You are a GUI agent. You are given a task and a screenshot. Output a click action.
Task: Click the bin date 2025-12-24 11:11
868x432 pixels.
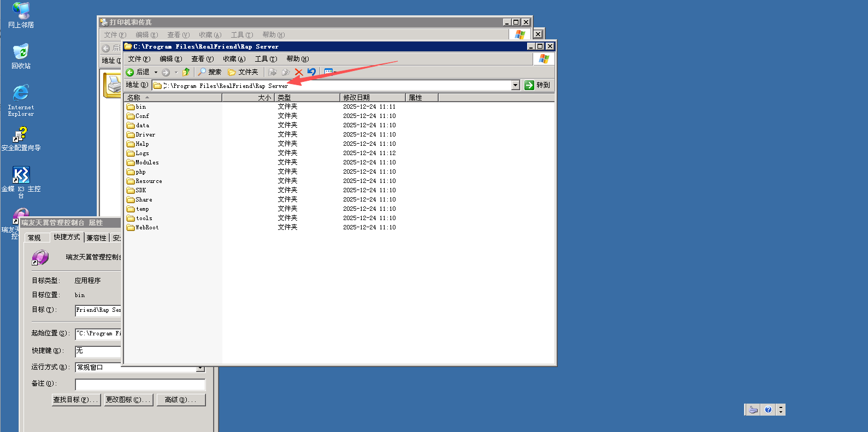tap(369, 107)
